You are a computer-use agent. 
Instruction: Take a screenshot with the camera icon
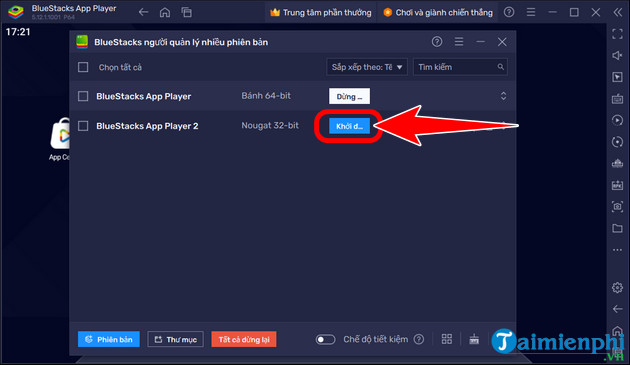(618, 207)
